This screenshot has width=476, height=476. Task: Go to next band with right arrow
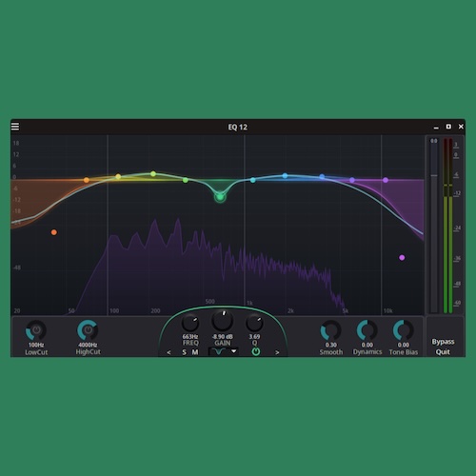coord(277,352)
